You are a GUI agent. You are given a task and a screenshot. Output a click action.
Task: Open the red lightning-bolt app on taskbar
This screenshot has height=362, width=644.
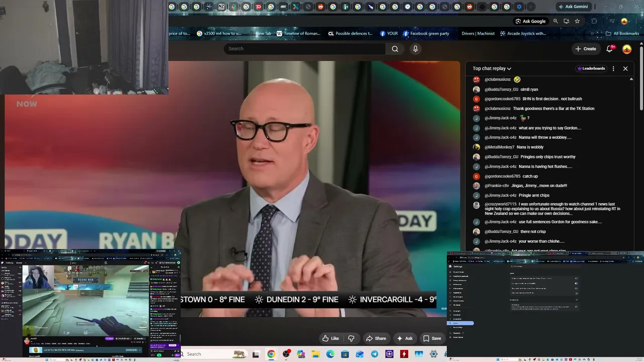(404, 354)
